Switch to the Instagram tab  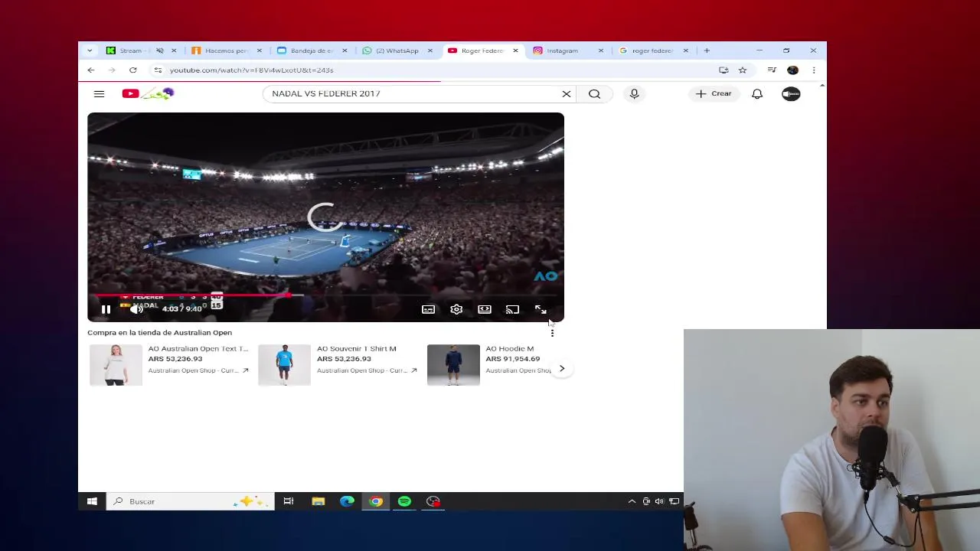[563, 51]
